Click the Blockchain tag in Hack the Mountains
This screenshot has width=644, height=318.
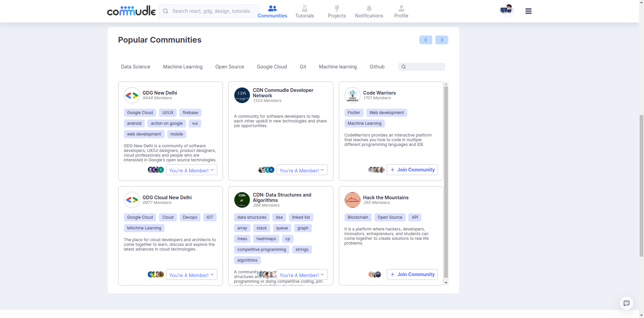(358, 217)
